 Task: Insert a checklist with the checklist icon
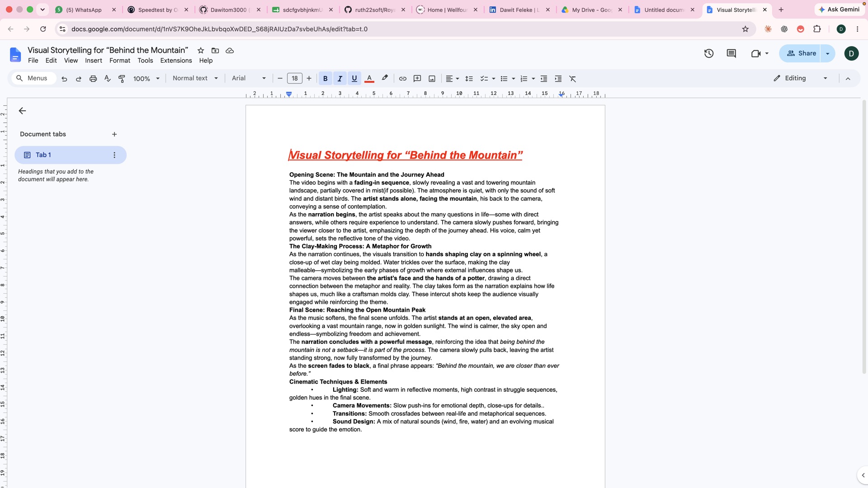click(x=484, y=79)
